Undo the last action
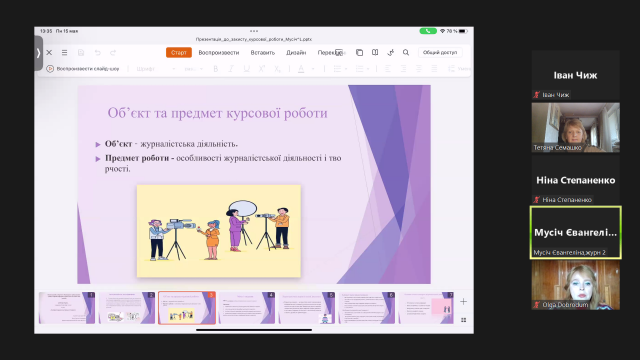The width and height of the screenshot is (640, 360). click(98, 53)
